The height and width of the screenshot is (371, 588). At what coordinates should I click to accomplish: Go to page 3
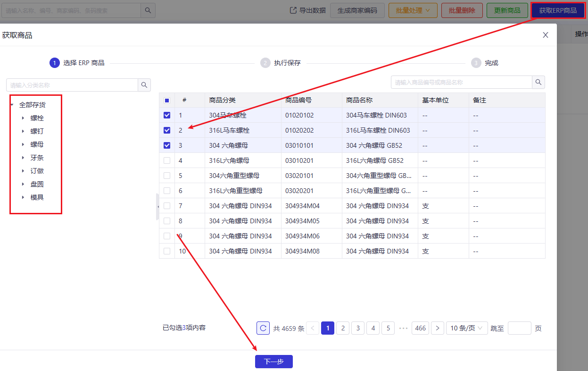point(358,328)
